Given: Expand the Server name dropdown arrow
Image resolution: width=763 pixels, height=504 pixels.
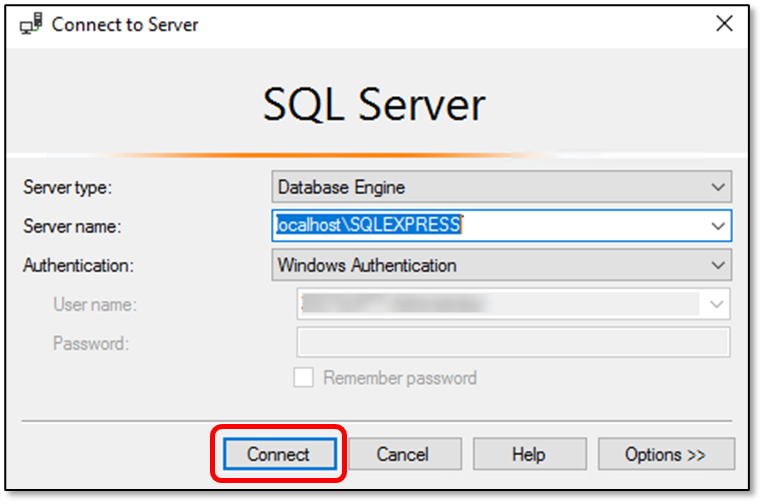Looking at the screenshot, I should click(718, 226).
